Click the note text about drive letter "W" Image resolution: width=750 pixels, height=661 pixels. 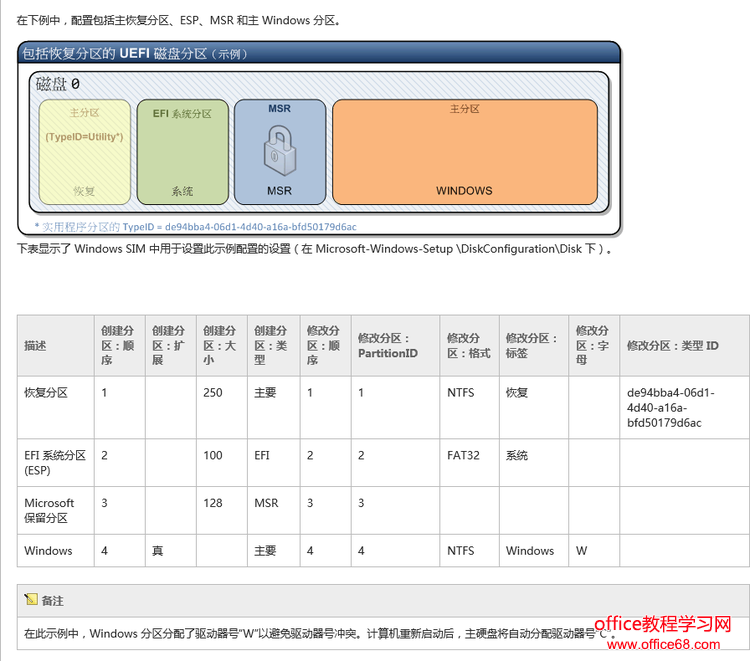point(320,634)
